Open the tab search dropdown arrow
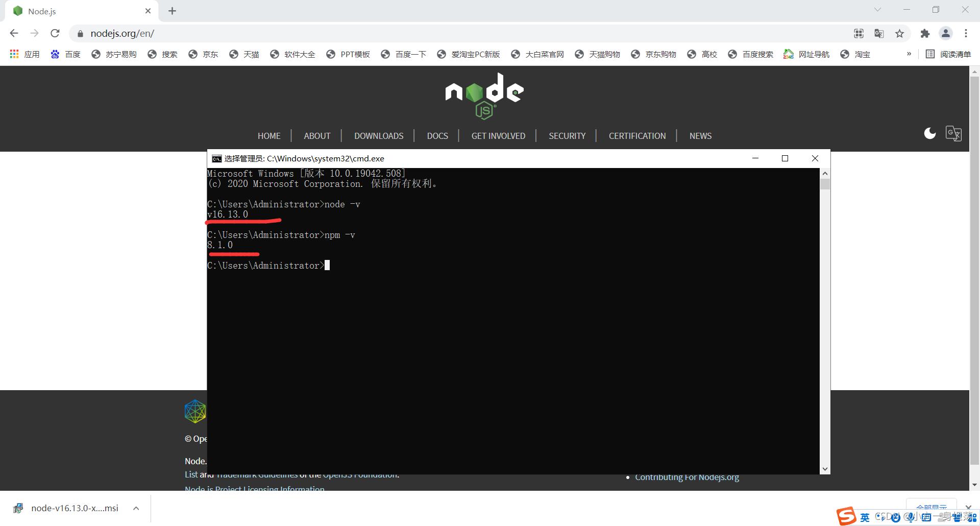The height and width of the screenshot is (526, 980). coord(877,10)
